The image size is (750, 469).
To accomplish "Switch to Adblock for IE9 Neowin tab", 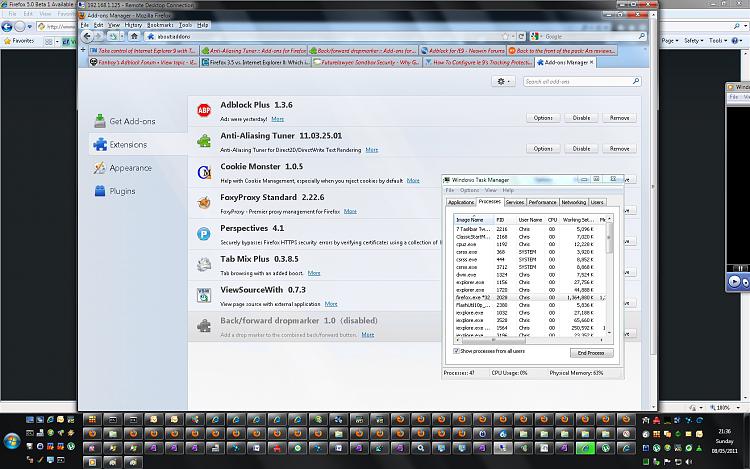I will coord(462,50).
